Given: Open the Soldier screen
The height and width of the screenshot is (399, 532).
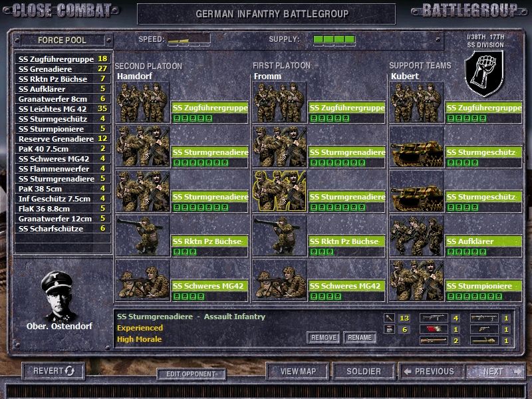Looking at the screenshot, I should [364, 371].
